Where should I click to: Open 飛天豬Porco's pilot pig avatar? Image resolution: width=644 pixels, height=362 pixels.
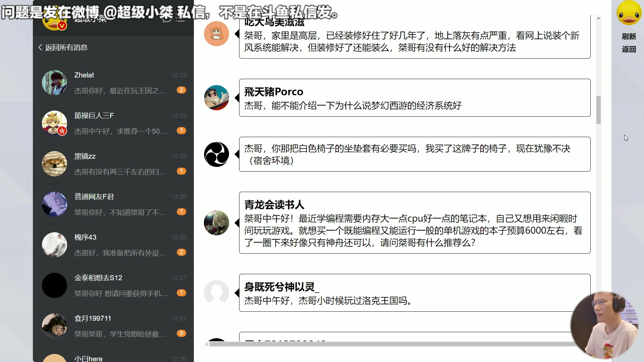(216, 98)
